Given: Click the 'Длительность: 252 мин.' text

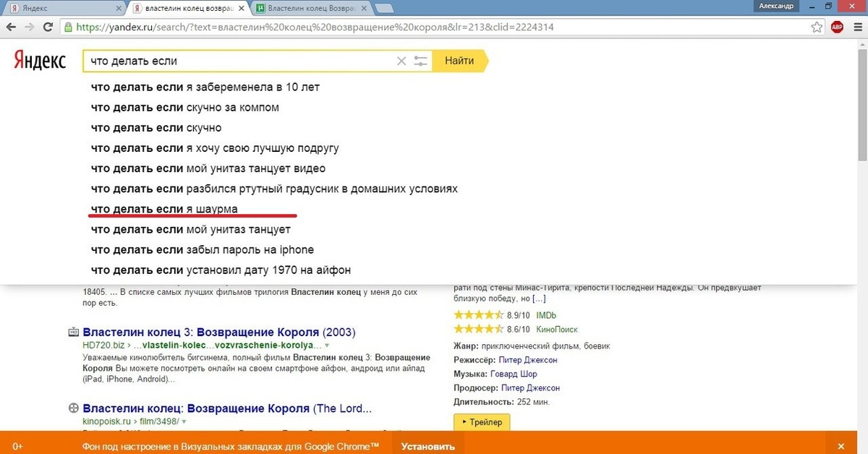Looking at the screenshot, I should [x=500, y=402].
